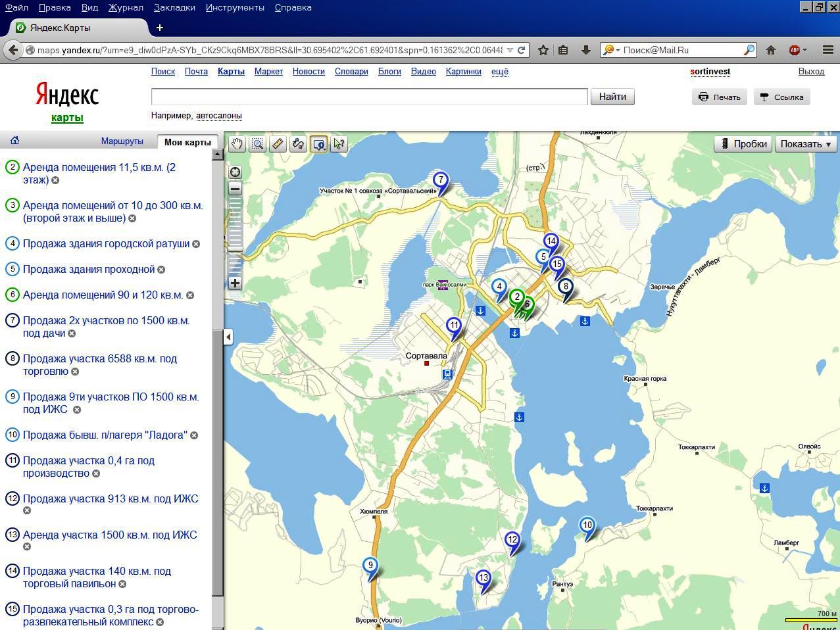Click the Печать print button
840x630 pixels.
(720, 97)
